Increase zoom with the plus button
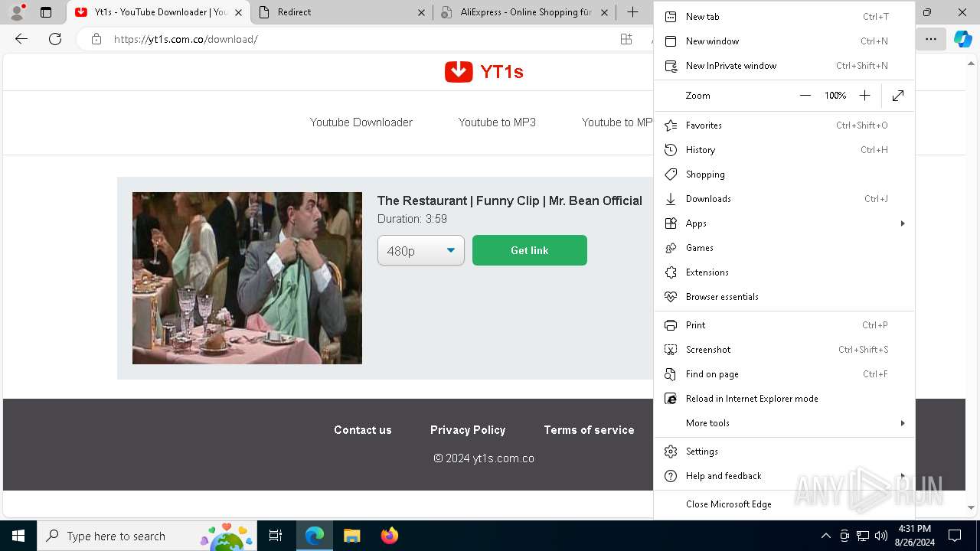The width and height of the screenshot is (980, 551). 864,96
